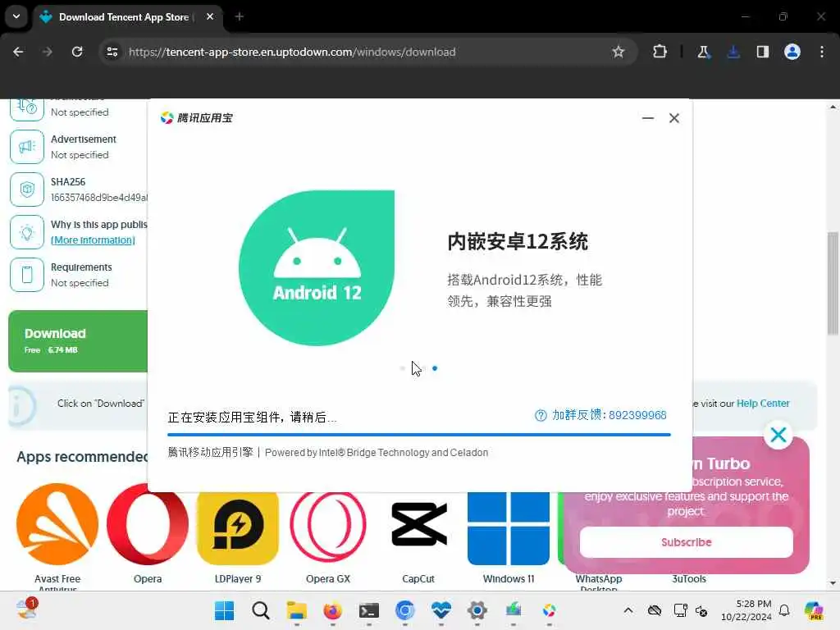
Task: Click the lightbulb info icon
Action: (27, 232)
